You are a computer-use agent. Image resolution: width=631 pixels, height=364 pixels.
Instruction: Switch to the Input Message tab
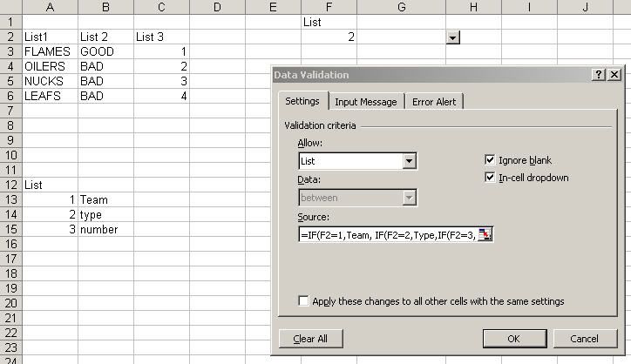366,102
